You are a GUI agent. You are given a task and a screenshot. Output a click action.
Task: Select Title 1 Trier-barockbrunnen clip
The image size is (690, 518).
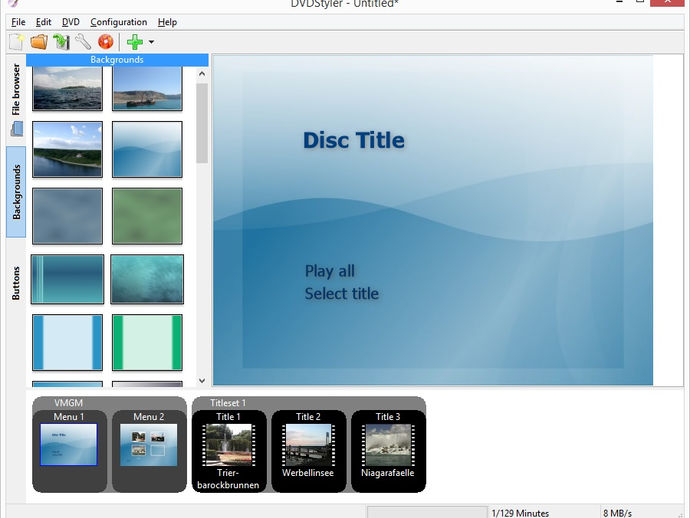click(229, 451)
